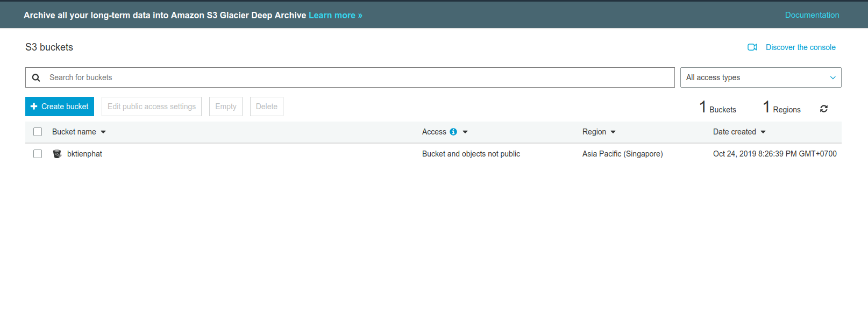The height and width of the screenshot is (320, 868).
Task: Open the bktienphat bucket
Action: [x=84, y=154]
